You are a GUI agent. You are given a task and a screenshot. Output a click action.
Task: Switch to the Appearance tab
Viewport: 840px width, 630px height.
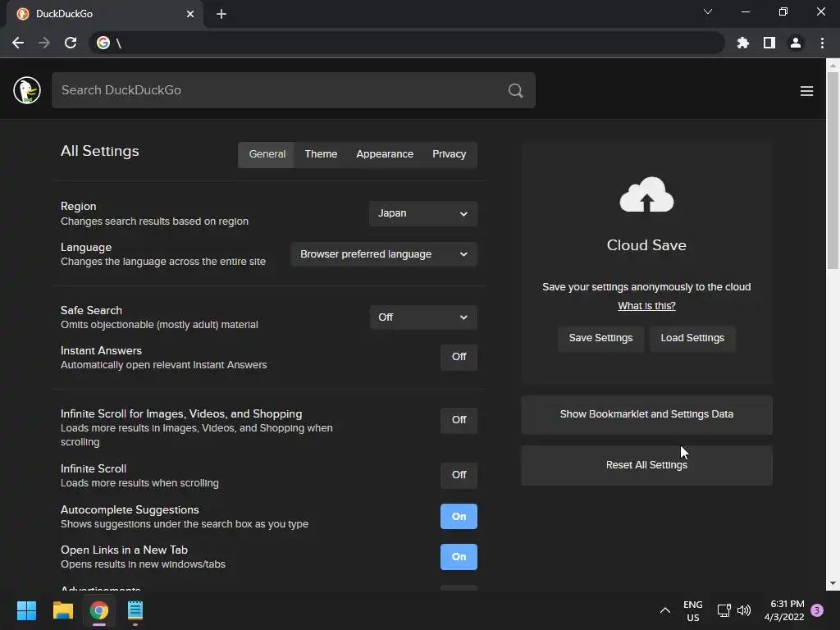385,154
